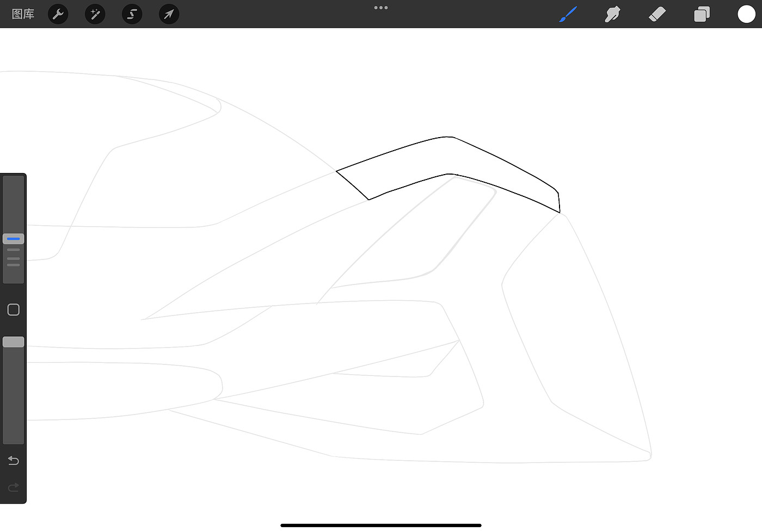
Task: Open the Adjustments magic wand menu
Action: pyautogui.click(x=95, y=14)
